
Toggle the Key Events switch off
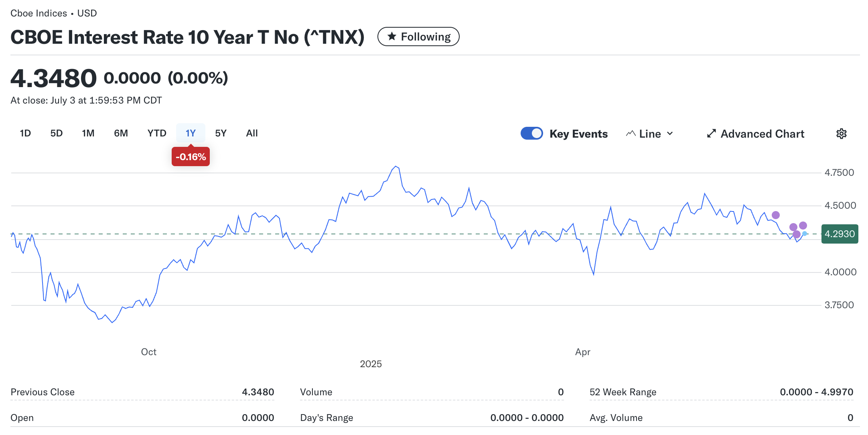tap(531, 134)
